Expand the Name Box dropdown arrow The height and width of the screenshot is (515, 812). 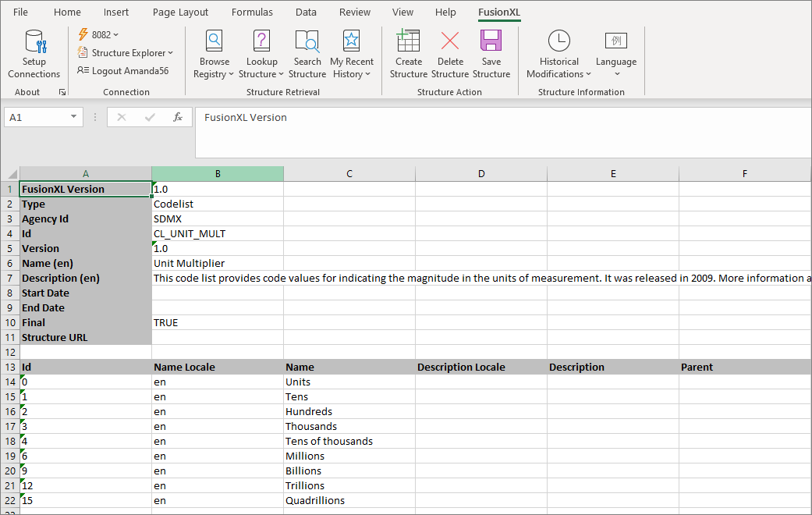74,117
